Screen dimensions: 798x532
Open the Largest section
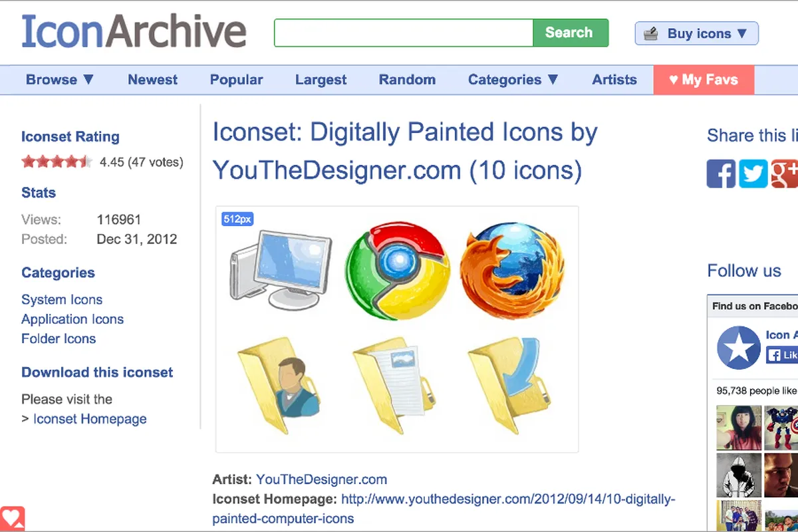[x=321, y=80]
